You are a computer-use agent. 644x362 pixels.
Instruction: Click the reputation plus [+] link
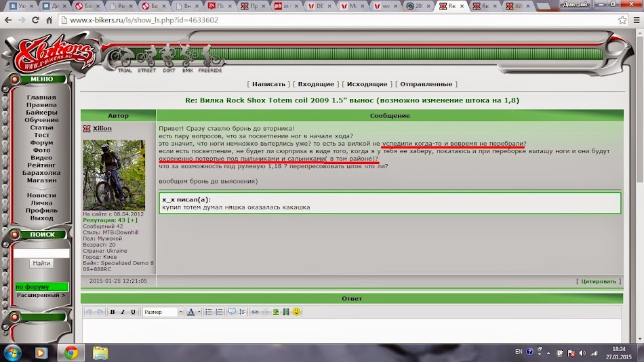click(x=132, y=220)
